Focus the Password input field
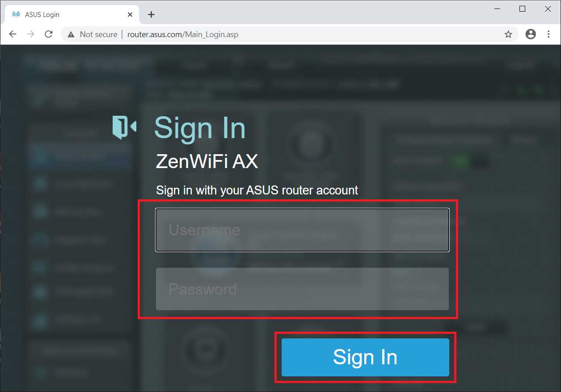The image size is (561, 392). (x=302, y=289)
